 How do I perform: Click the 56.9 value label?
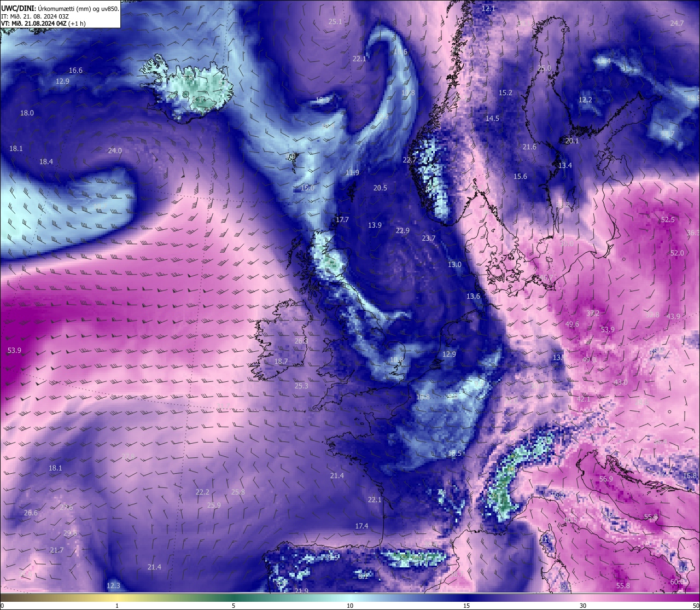(606, 479)
